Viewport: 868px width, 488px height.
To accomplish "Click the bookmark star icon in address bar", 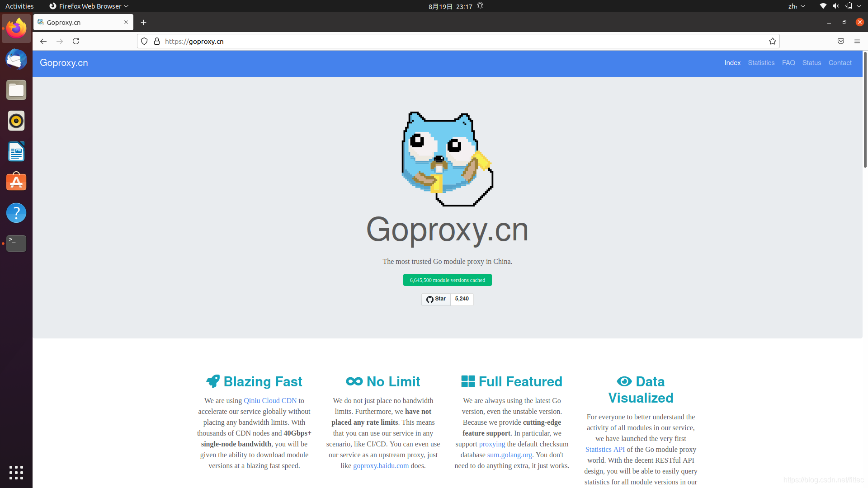I will [773, 41].
